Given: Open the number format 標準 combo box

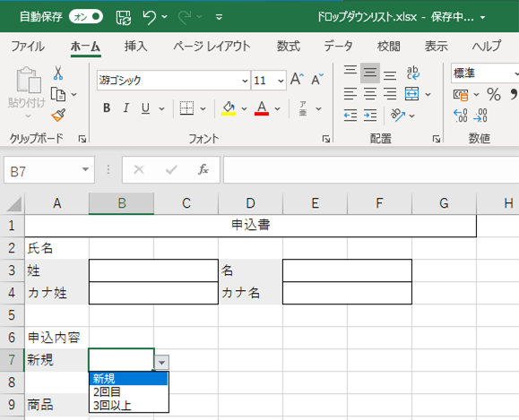Looking at the screenshot, I should 485,73.
